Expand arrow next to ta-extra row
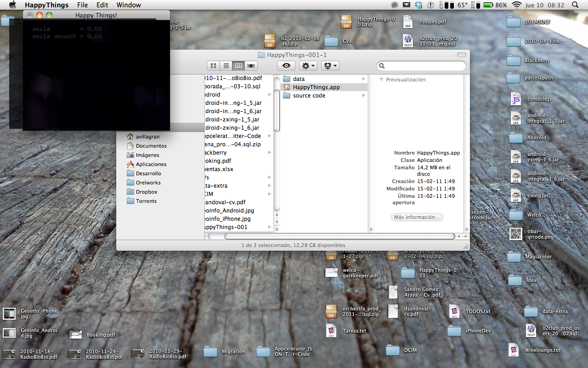This screenshot has height=368, width=588. [x=270, y=186]
